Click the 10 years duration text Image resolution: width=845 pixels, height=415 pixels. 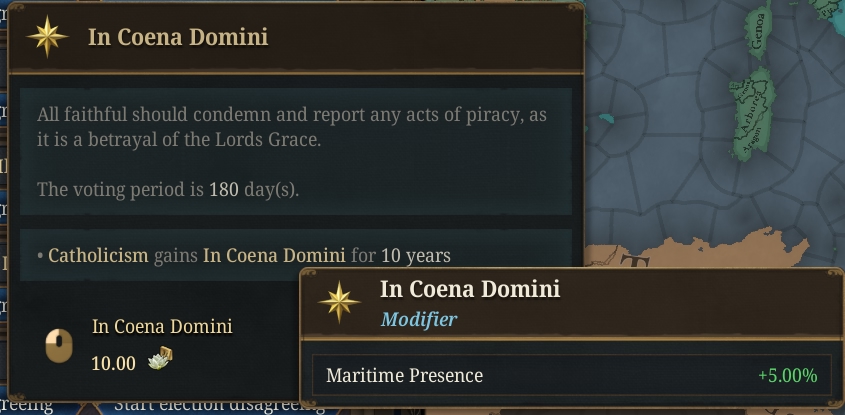point(415,255)
